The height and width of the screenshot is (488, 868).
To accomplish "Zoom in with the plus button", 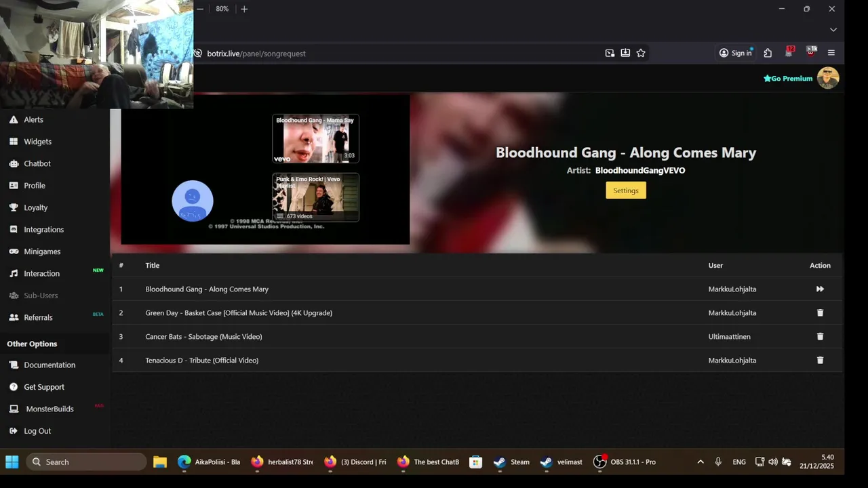I will coord(244,9).
